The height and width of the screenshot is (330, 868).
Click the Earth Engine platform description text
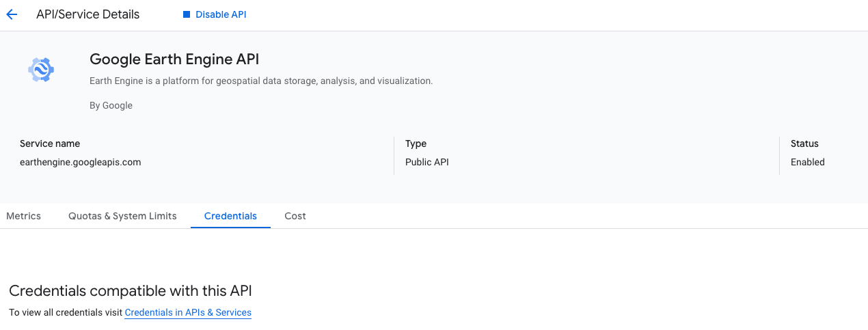point(261,81)
